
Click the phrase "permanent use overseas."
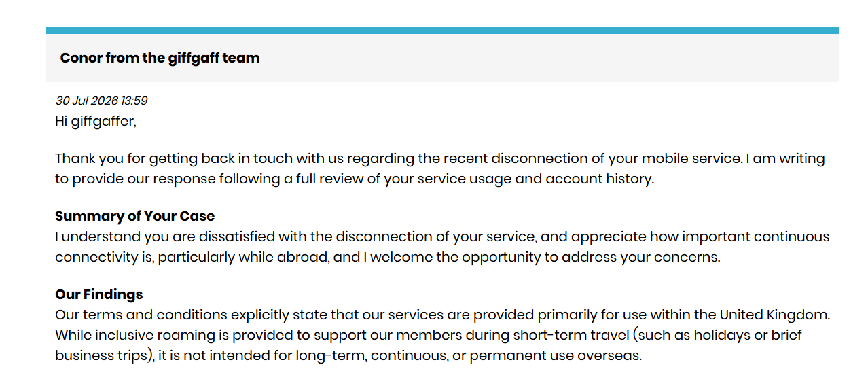[556, 356]
